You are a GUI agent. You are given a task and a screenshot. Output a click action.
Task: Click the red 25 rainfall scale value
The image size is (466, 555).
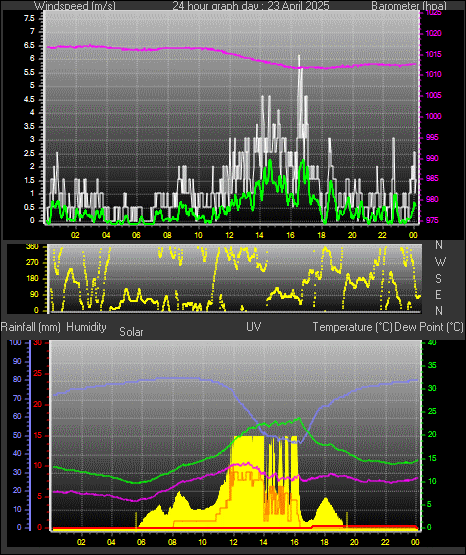coord(38,373)
